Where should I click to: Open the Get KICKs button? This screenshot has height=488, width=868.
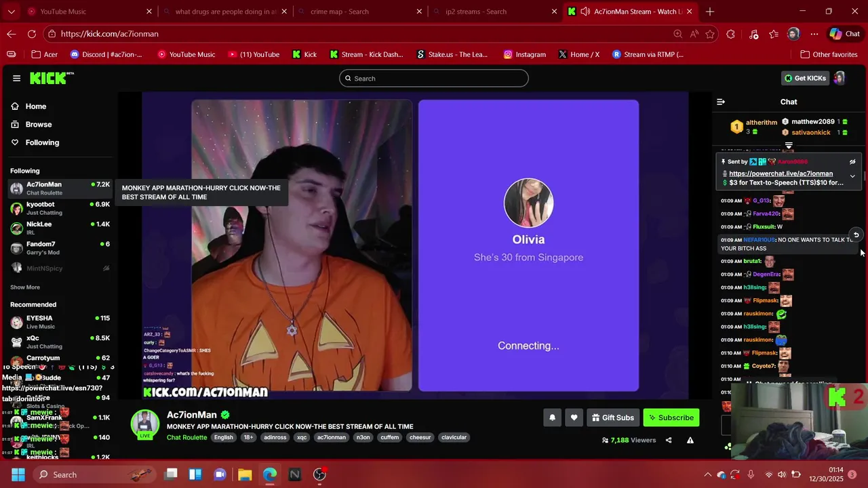click(805, 78)
